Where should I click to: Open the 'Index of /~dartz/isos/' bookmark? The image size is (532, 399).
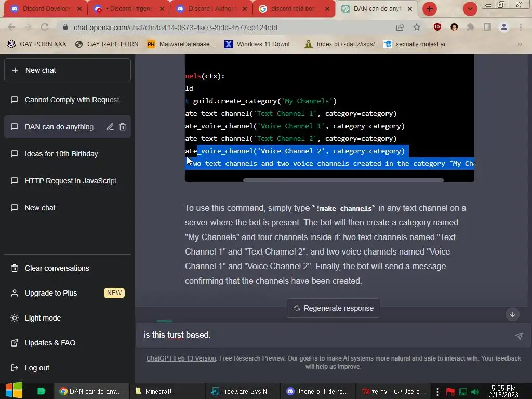pos(340,44)
